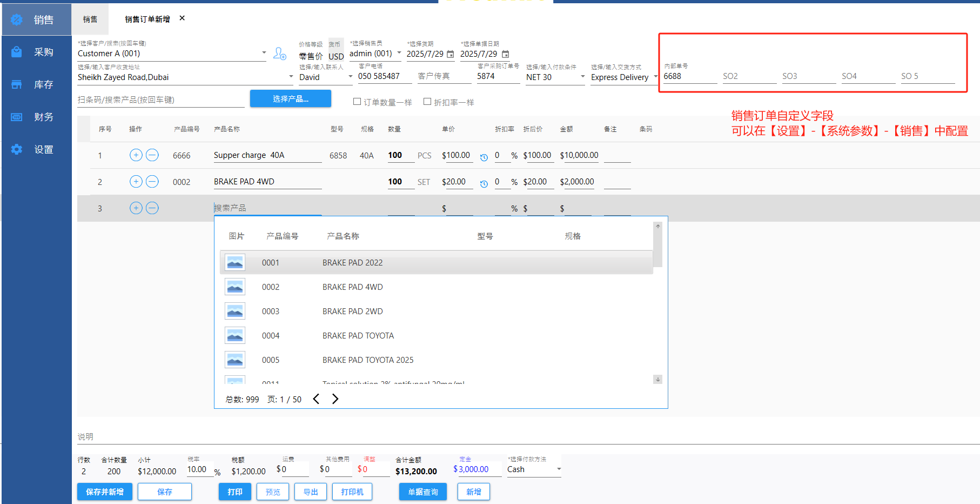Switch to the 销售 tab
980x504 pixels.
click(x=90, y=19)
